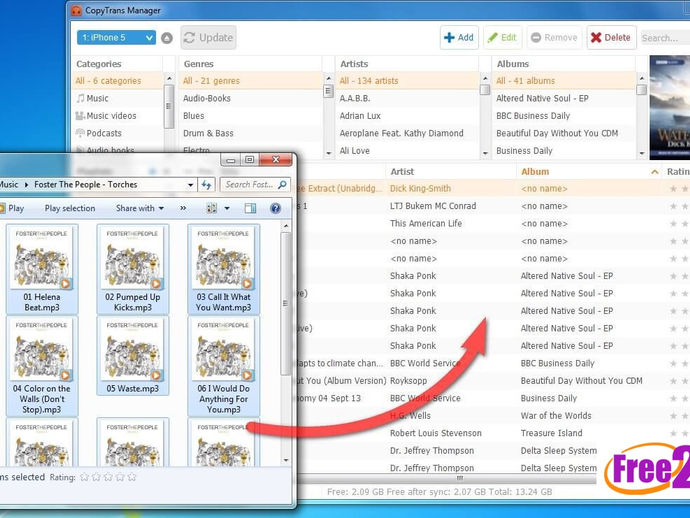Click the album artwork thumbnail
The height and width of the screenshot is (518, 690).
coord(670,107)
